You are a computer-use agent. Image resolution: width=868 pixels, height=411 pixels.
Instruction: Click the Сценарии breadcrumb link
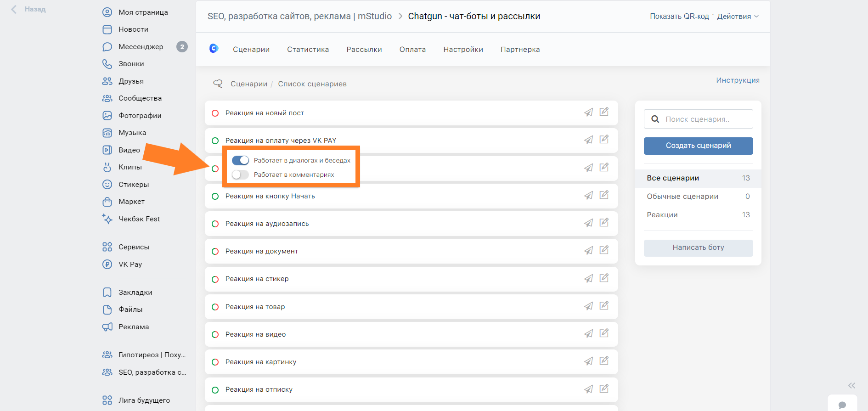248,84
